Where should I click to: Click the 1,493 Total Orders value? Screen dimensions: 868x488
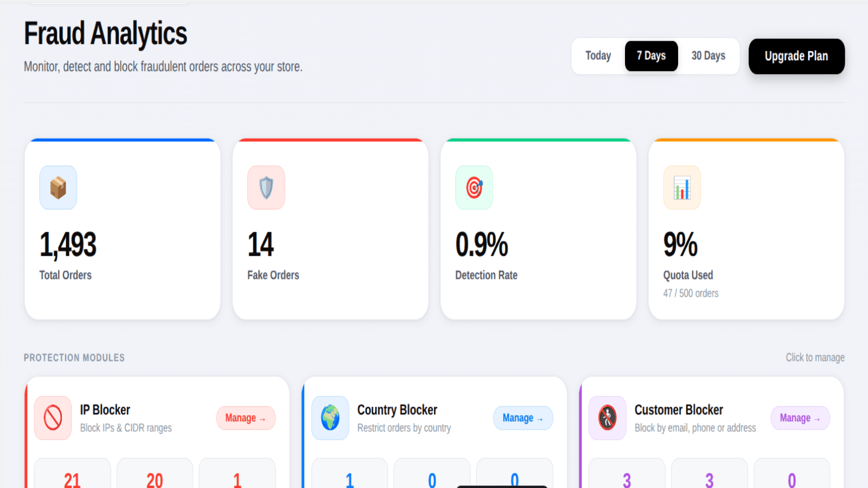[x=68, y=245]
